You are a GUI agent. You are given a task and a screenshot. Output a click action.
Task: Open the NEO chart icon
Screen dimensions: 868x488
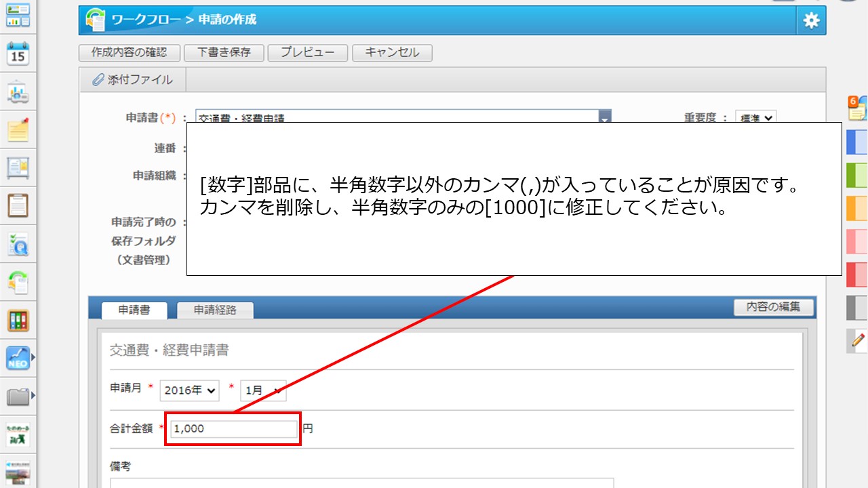[x=18, y=358]
